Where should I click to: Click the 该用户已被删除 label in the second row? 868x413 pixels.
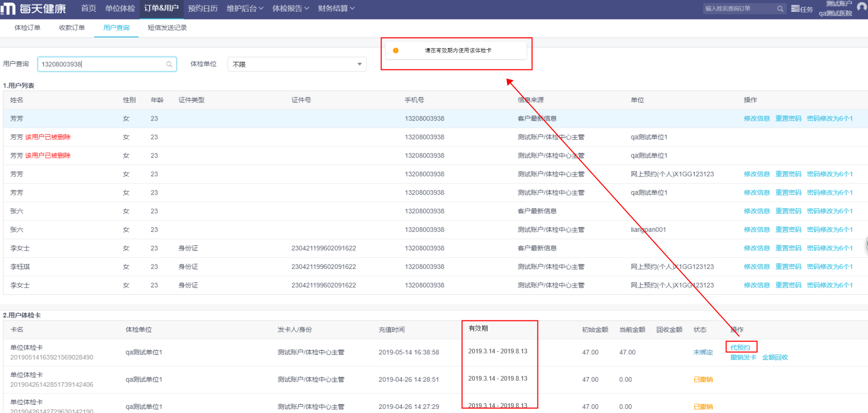tap(48, 137)
